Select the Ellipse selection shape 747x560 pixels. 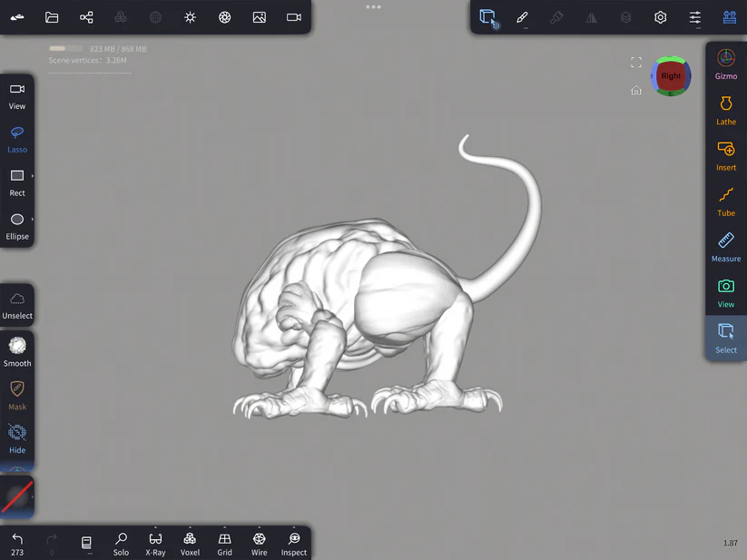tap(17, 227)
